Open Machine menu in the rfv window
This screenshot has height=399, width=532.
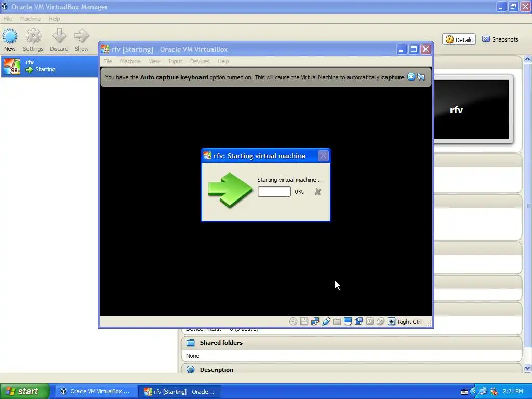pyautogui.click(x=130, y=61)
